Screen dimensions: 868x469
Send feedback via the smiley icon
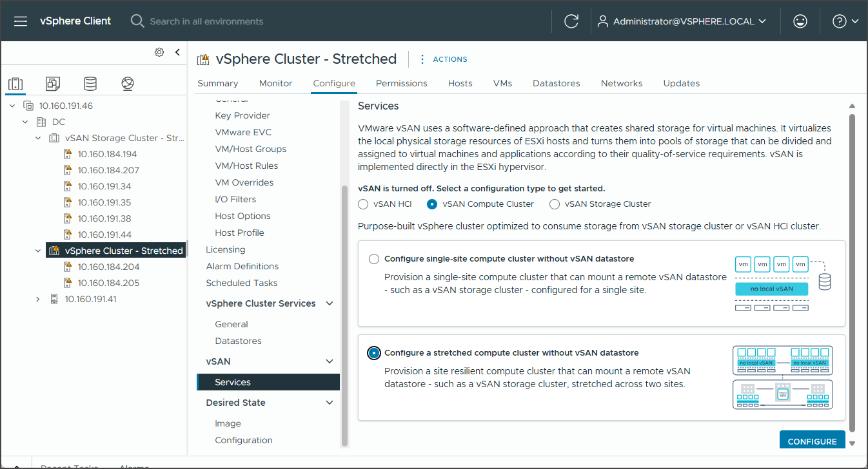[x=800, y=21]
